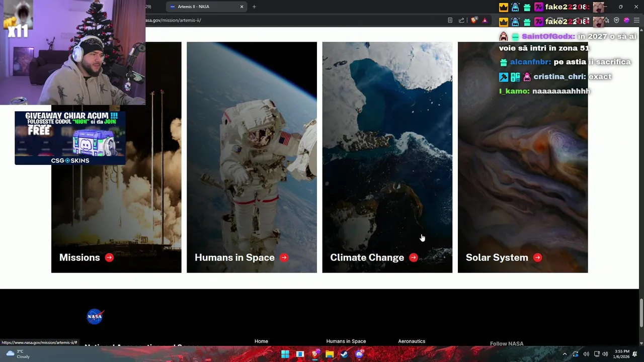Screen dimensions: 644x362
Task: Open the 3°C Cloudy weather widget
Action: [x=18, y=354]
